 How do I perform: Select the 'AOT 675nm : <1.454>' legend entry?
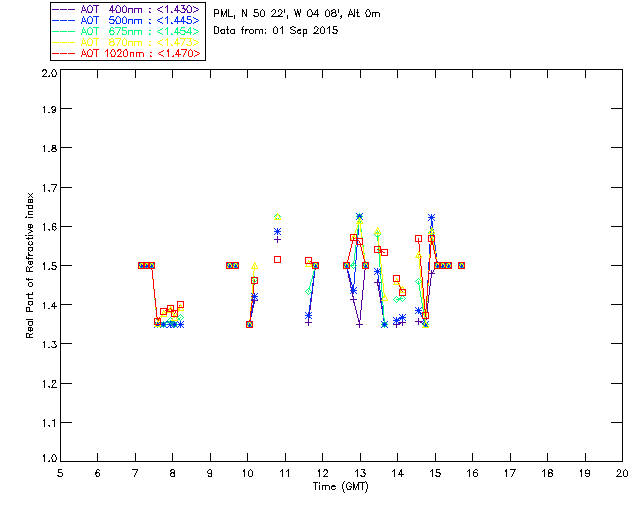[127, 31]
